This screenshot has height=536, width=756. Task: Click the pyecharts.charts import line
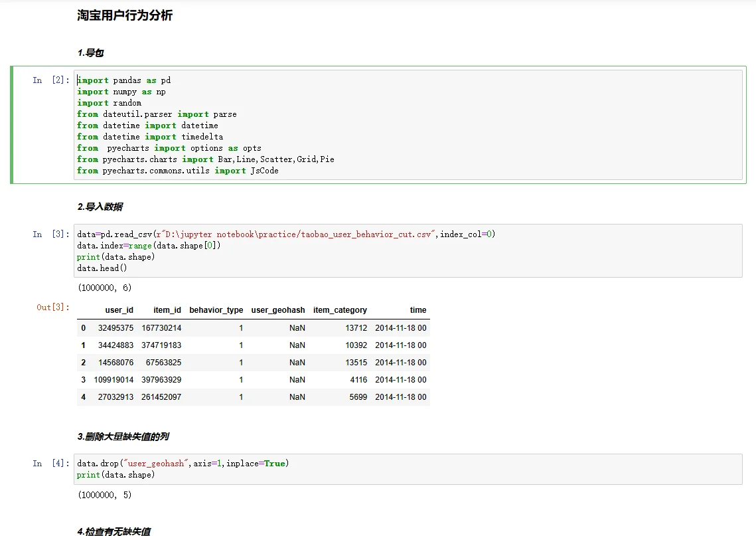pyautogui.click(x=206, y=159)
